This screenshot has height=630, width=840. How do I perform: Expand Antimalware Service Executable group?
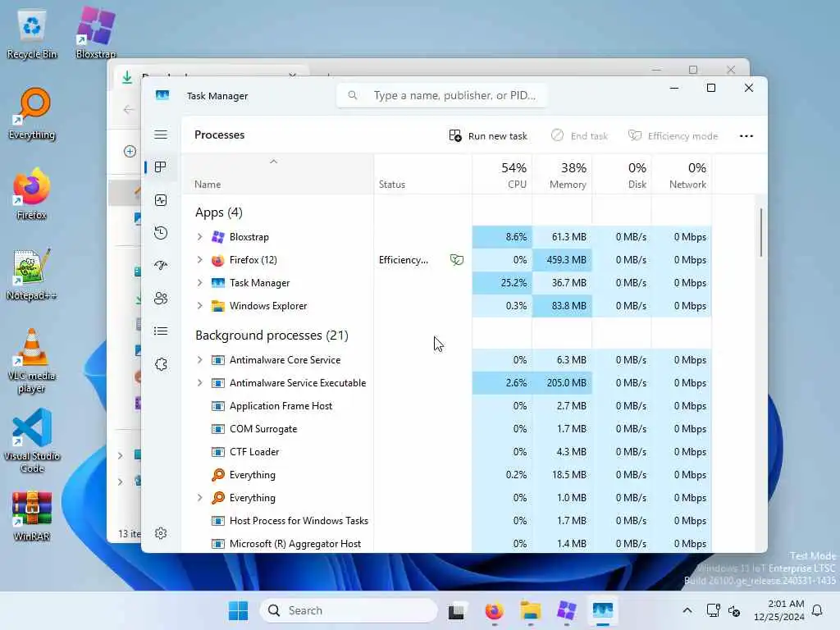click(x=200, y=383)
